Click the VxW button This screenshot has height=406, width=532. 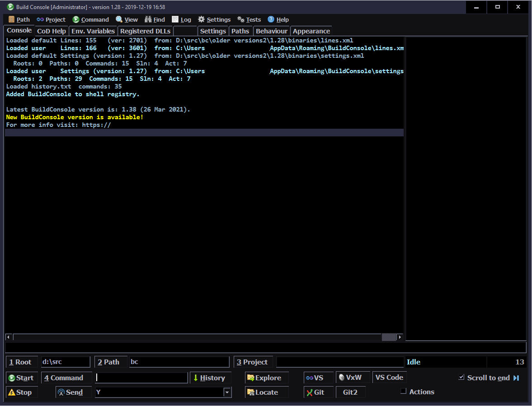(353, 377)
